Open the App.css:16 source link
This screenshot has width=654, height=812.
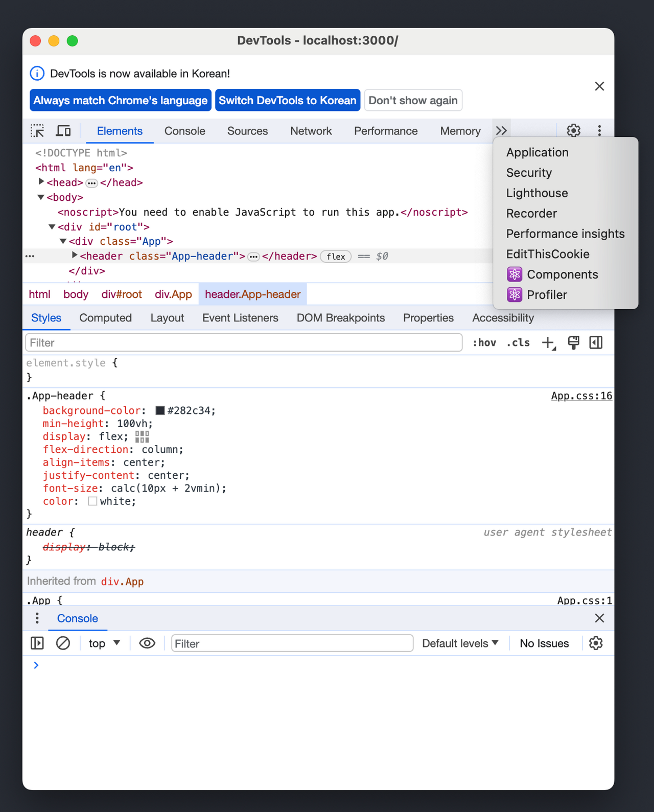point(581,396)
